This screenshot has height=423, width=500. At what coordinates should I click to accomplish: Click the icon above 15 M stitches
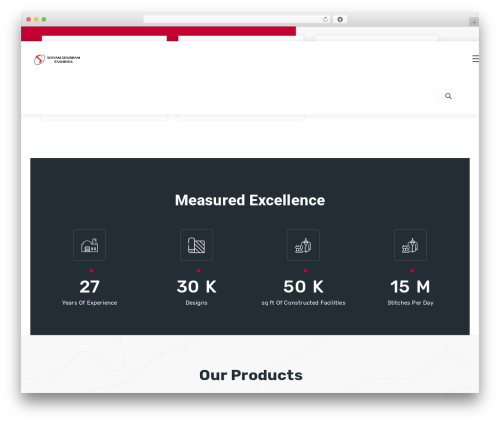410,245
